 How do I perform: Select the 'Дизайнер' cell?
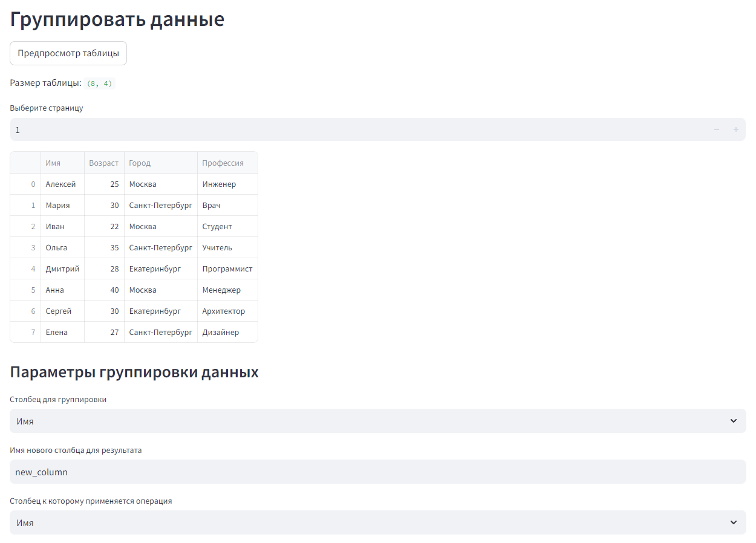(227, 332)
